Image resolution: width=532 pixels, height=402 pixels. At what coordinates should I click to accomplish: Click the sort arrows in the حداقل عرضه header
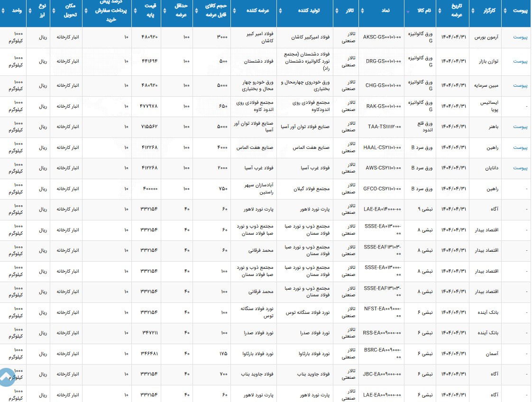pyautogui.click(x=164, y=10)
